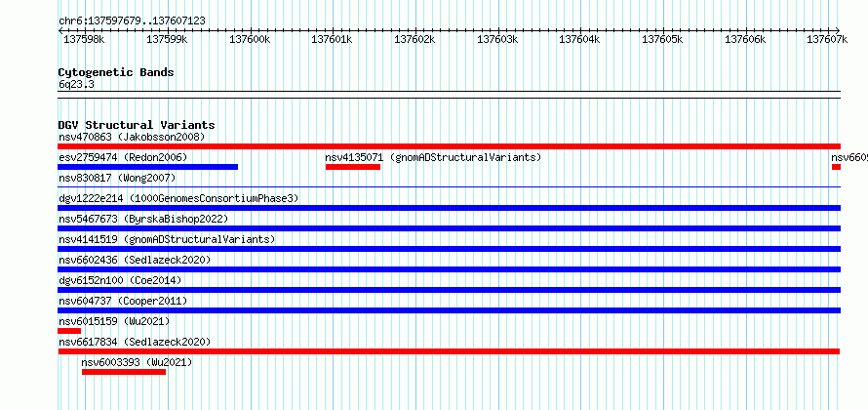This screenshot has width=868, height=410.
Task: Click the 137607k ruler tick label
Action: 827,39
